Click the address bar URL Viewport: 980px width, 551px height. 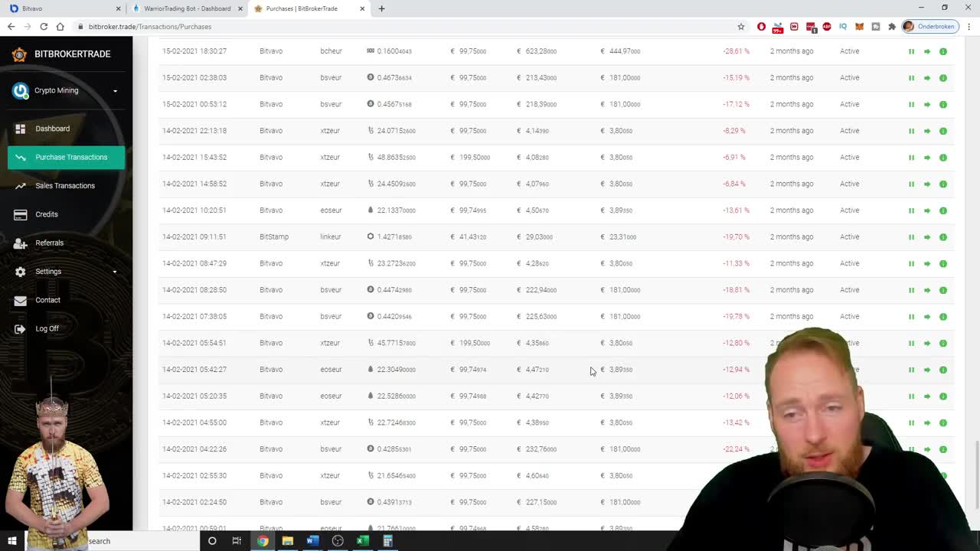tap(150, 26)
